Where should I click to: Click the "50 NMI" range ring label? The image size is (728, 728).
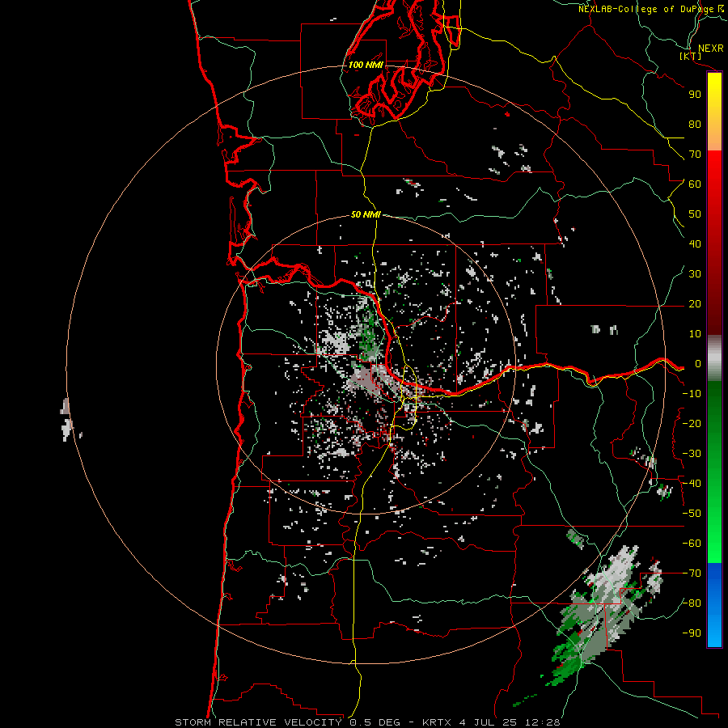366,214
